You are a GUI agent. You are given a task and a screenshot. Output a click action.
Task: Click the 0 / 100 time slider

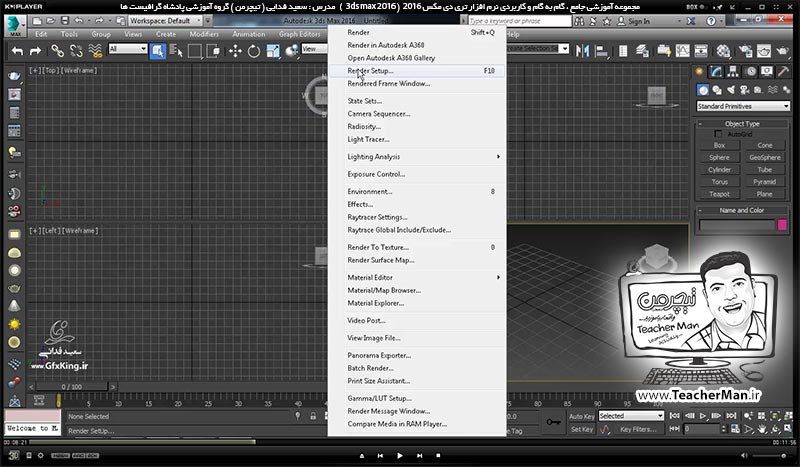(x=71, y=387)
